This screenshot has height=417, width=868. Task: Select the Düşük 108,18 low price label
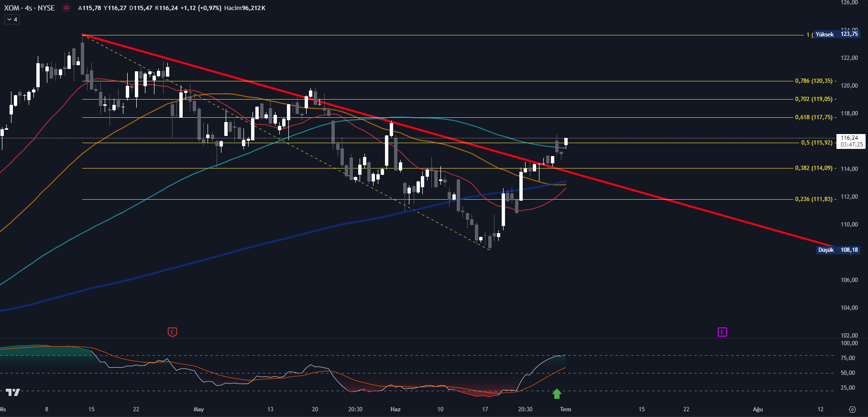point(839,250)
